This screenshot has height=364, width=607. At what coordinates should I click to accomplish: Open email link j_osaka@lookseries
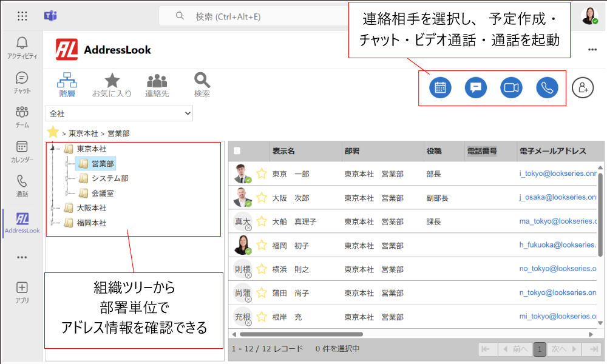pos(558,197)
